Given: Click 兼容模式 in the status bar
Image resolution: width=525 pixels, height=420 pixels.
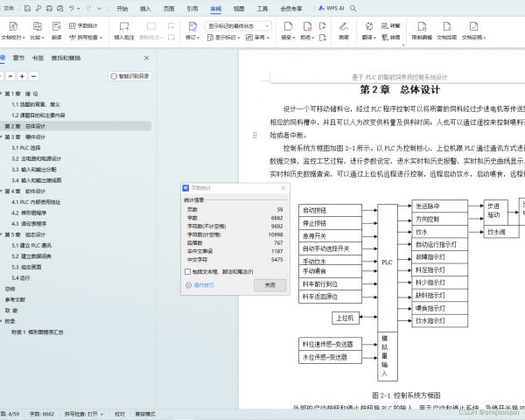Looking at the screenshot, I should (145, 414).
